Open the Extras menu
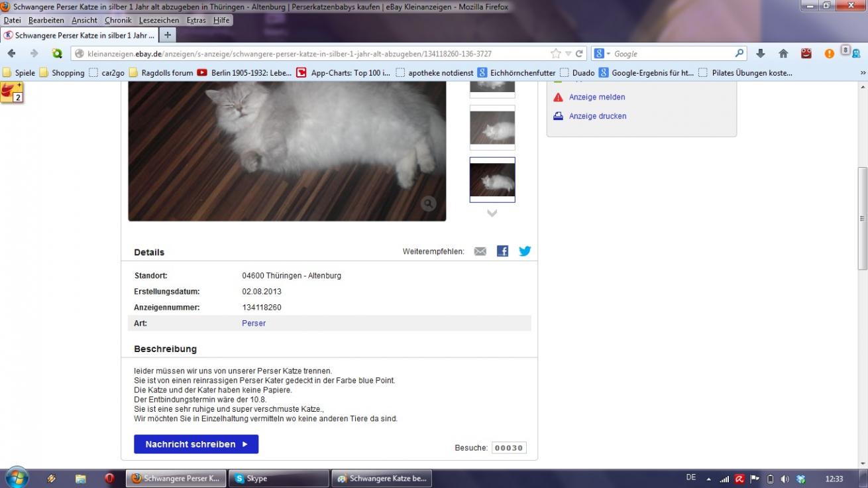The image size is (868, 488). 196,21
